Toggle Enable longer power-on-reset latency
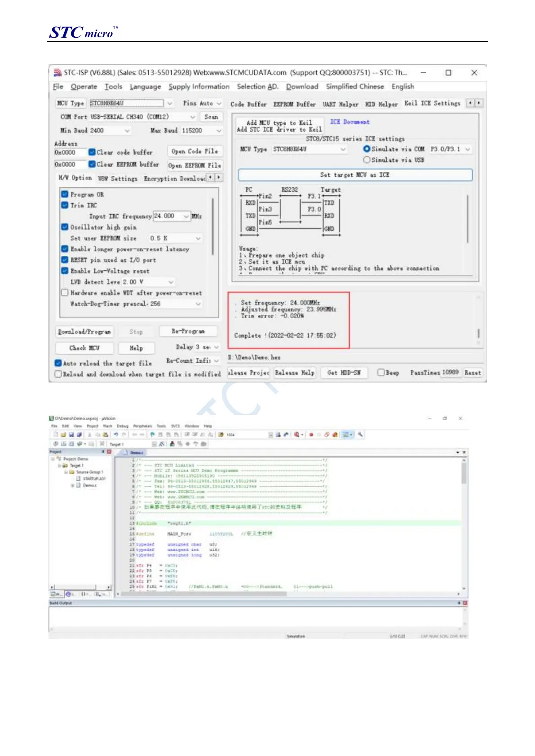The image size is (535, 756). pyautogui.click(x=65, y=249)
